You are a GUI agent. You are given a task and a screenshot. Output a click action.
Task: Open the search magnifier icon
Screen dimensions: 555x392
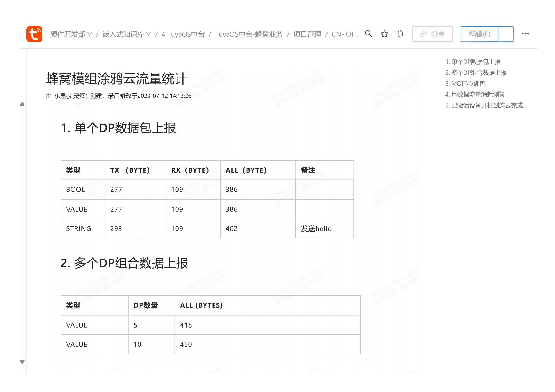[x=368, y=34]
